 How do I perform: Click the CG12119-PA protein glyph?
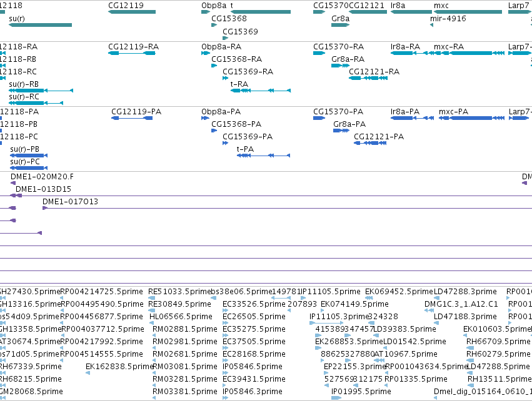132,118
